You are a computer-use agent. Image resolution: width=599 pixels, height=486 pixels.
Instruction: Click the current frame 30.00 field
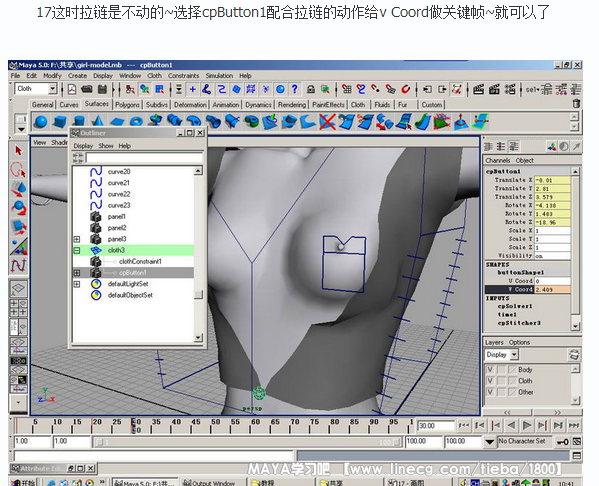[x=435, y=426]
